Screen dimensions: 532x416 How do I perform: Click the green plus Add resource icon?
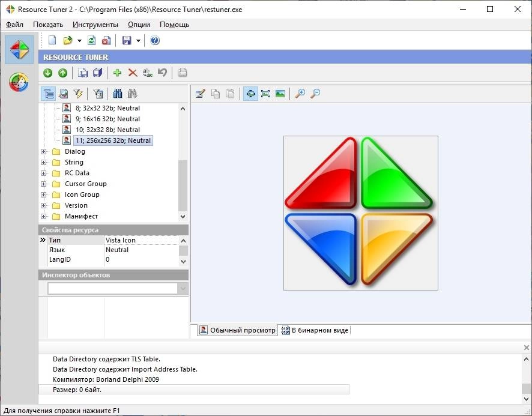(118, 73)
